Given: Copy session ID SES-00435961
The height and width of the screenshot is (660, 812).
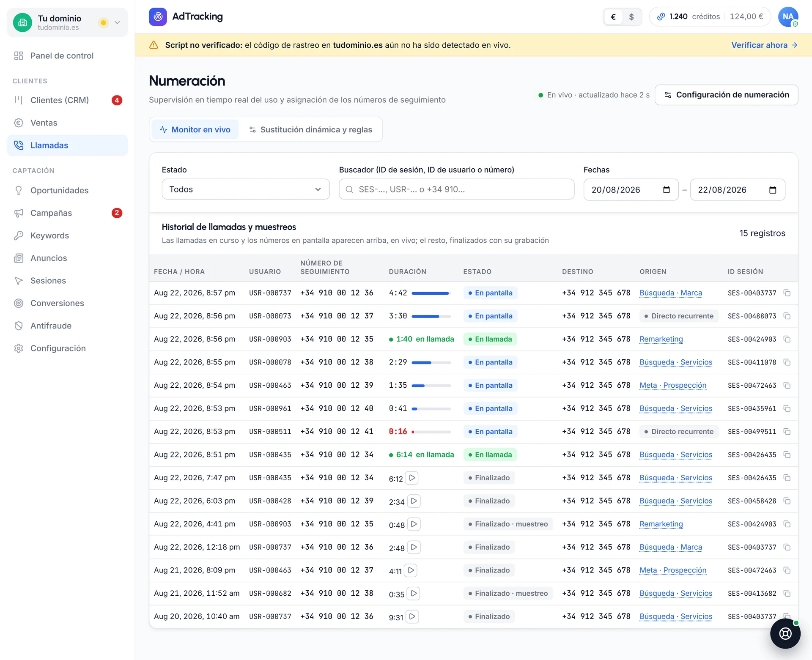Looking at the screenshot, I should click(x=787, y=408).
